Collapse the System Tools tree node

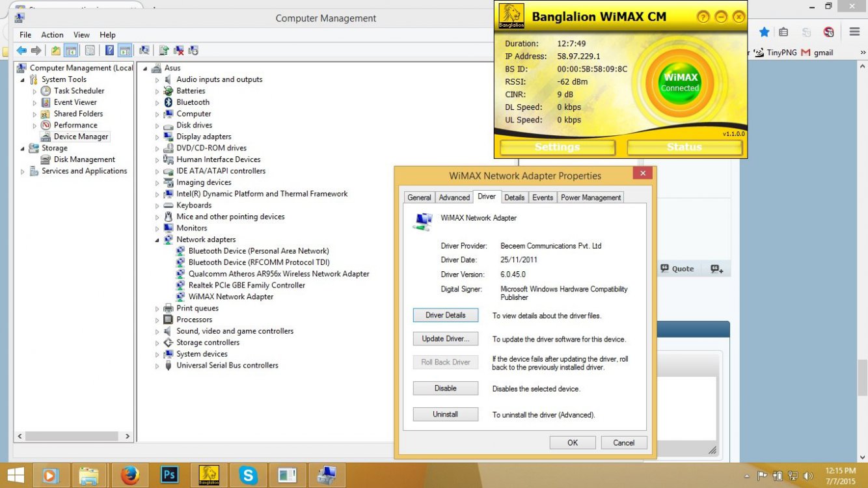23,79
